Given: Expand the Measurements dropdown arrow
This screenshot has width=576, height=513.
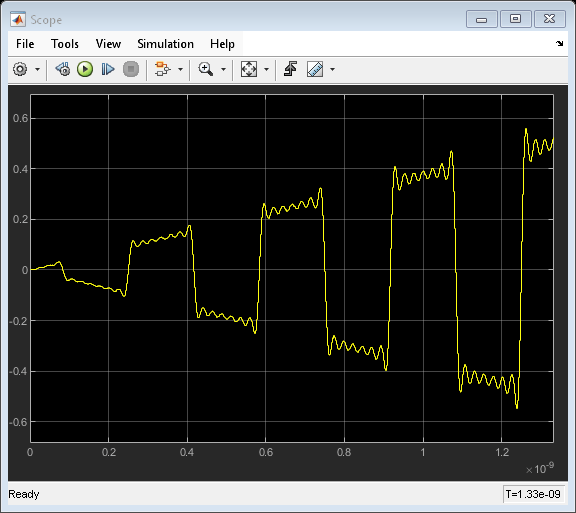Looking at the screenshot, I should [x=332, y=69].
